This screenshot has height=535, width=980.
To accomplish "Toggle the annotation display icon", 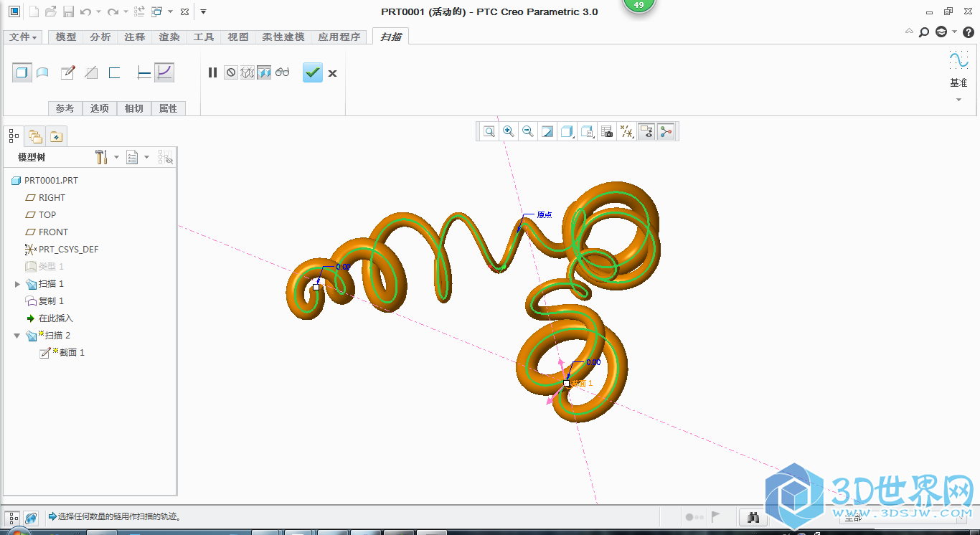I will tap(646, 131).
